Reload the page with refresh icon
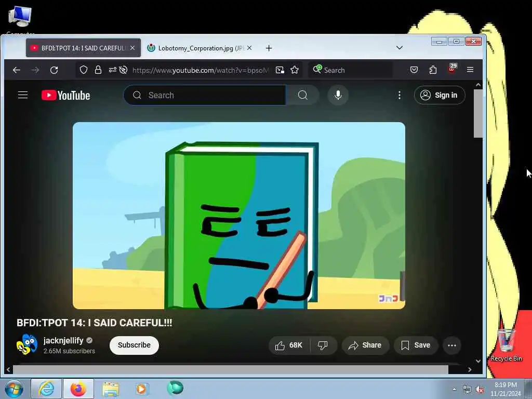 (54, 70)
